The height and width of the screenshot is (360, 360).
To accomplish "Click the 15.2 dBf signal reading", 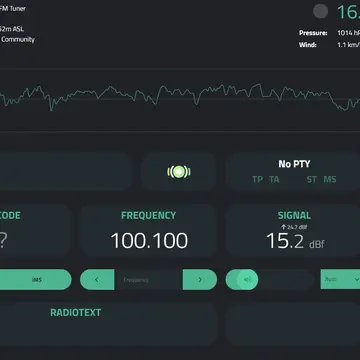I will (295, 241).
